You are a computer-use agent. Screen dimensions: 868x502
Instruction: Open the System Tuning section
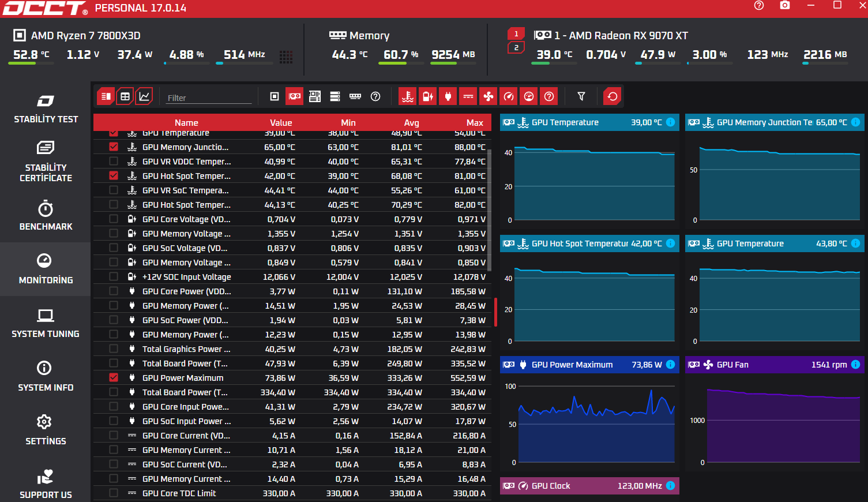[46, 323]
